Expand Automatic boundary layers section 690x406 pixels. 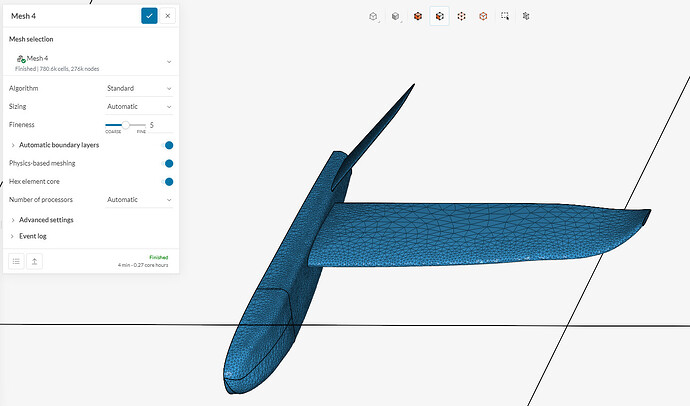13,145
